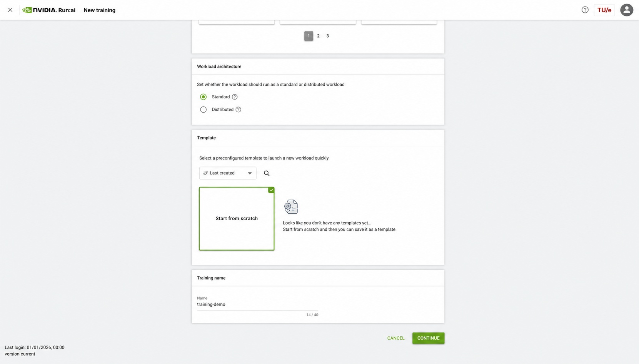Click the New training page title

[100, 10]
